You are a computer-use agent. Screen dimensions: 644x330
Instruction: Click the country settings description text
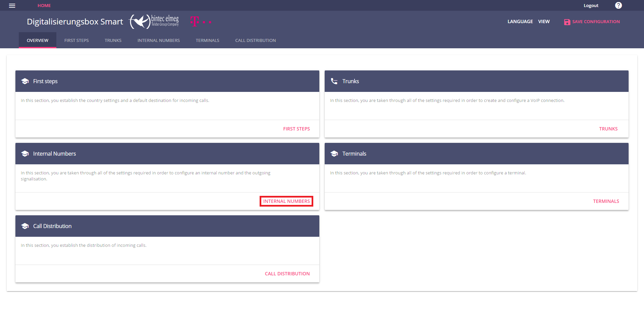tap(115, 100)
